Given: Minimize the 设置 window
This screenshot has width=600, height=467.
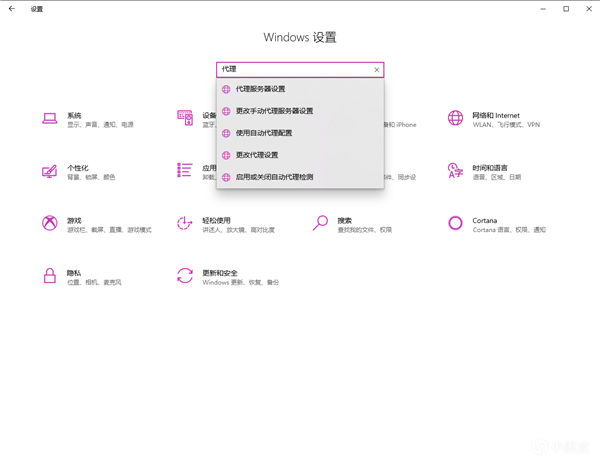Looking at the screenshot, I should click(543, 8).
